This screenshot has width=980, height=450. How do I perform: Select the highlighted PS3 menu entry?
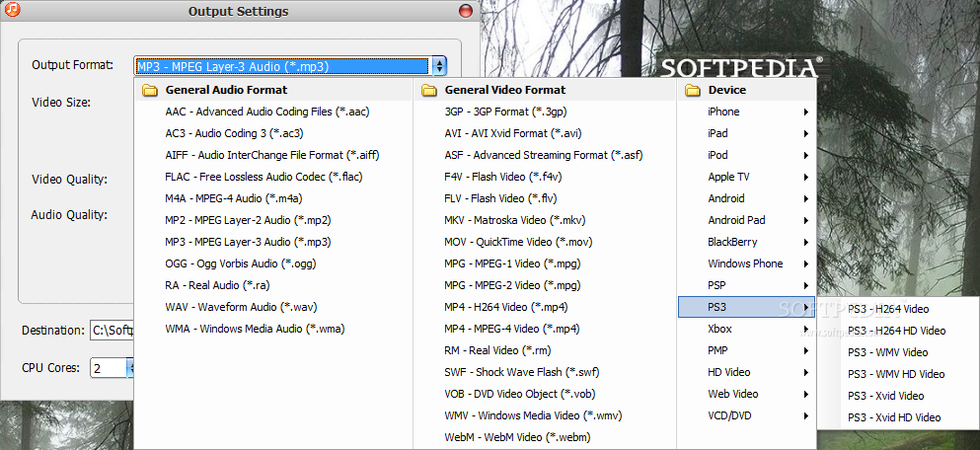(747, 307)
